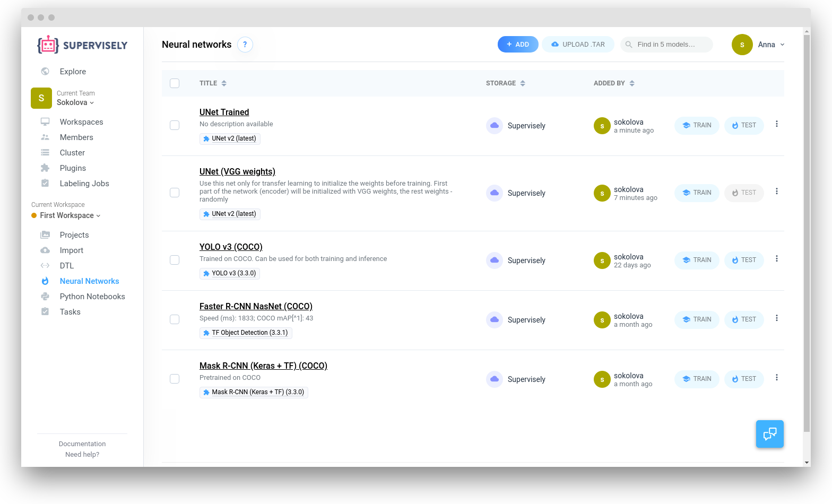The height and width of the screenshot is (504, 832).
Task: Click the Explore globe icon
Action: coord(45,72)
